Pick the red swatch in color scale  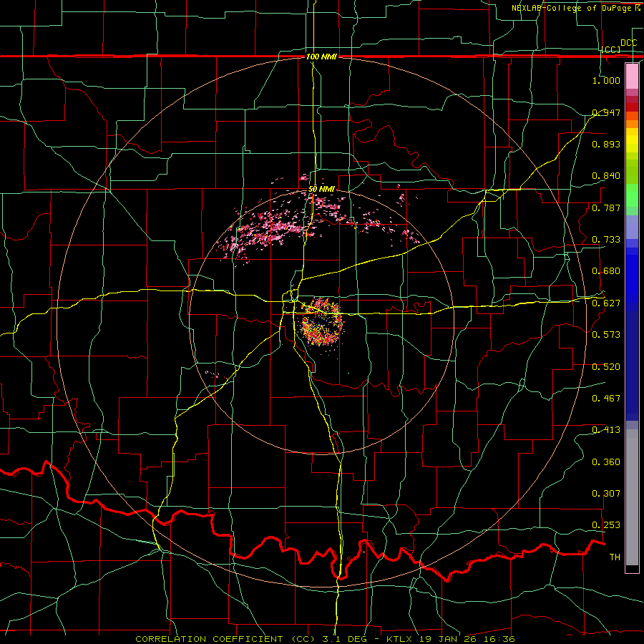tap(632, 107)
